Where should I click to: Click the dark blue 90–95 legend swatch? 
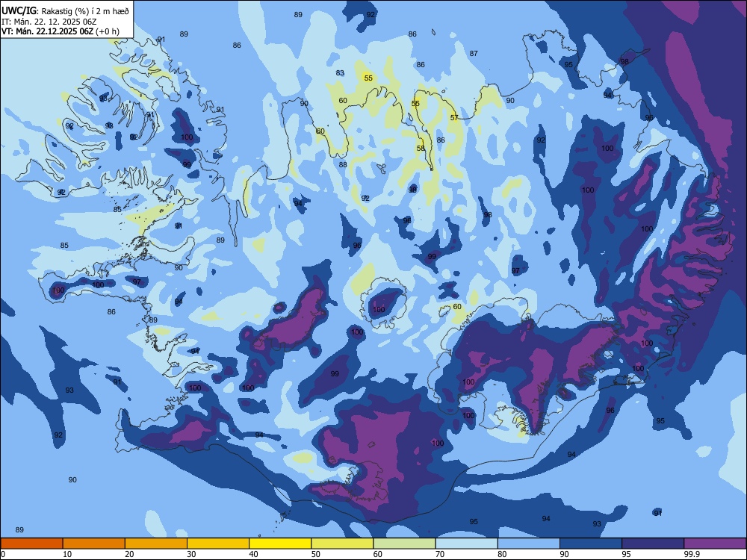591,544
